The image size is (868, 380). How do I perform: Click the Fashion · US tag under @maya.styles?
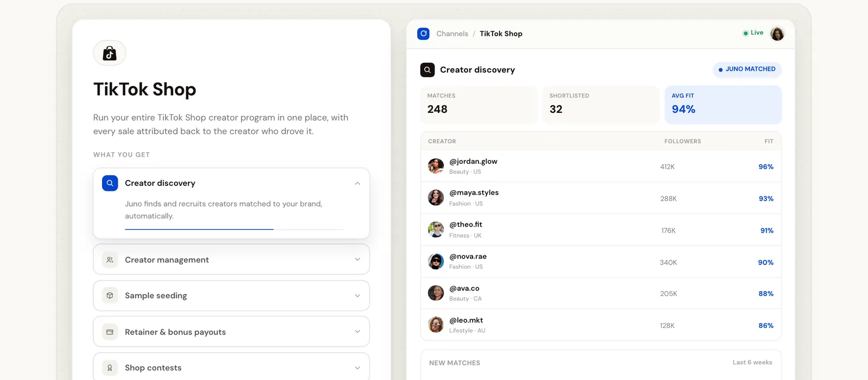coord(466,204)
